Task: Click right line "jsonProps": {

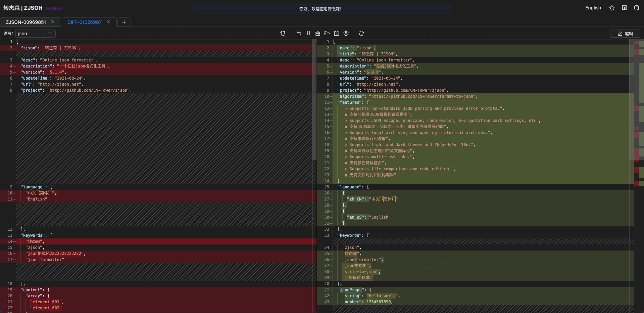Action: coord(354,290)
